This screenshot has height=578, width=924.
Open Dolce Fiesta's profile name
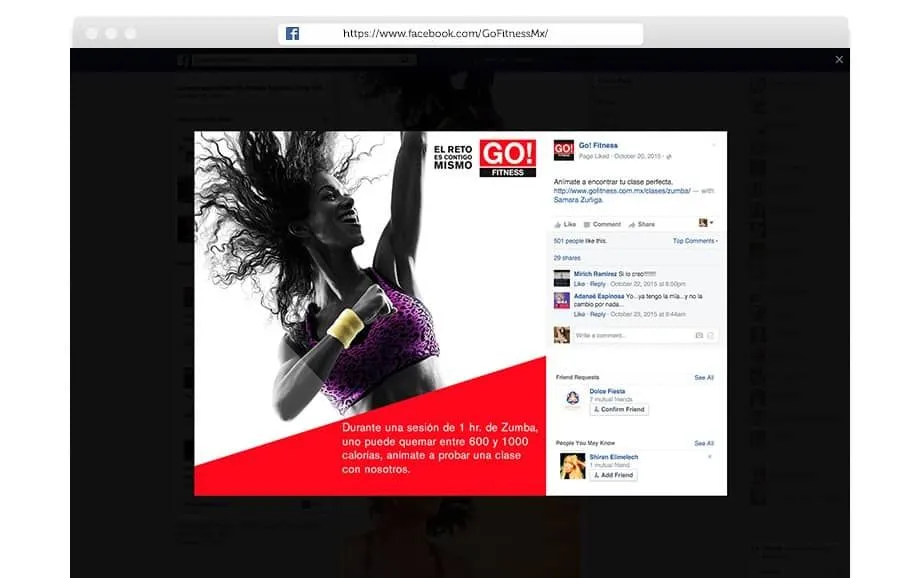607,391
